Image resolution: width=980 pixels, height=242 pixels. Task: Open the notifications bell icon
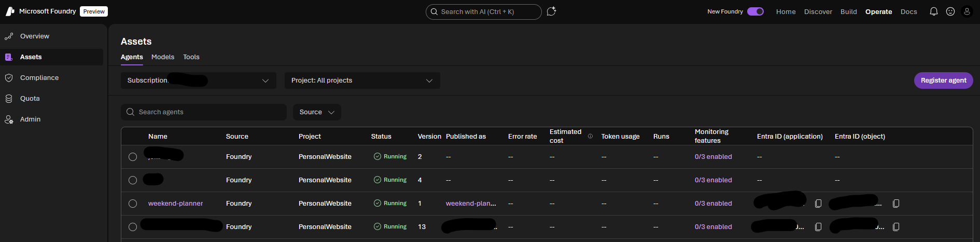[934, 11]
